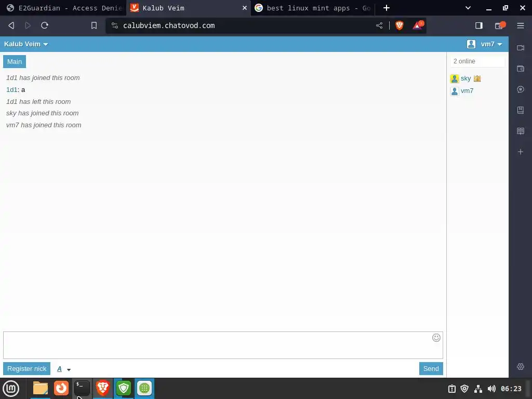
Task: Click Register nick button
Action: 27,369
